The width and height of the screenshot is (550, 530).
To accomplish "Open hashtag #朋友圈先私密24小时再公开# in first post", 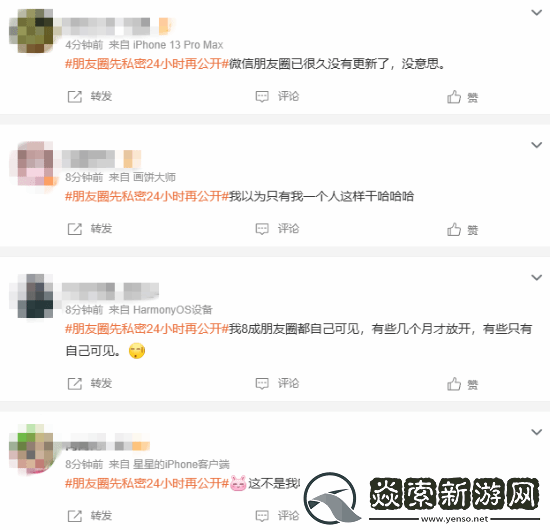I will click(x=147, y=64).
